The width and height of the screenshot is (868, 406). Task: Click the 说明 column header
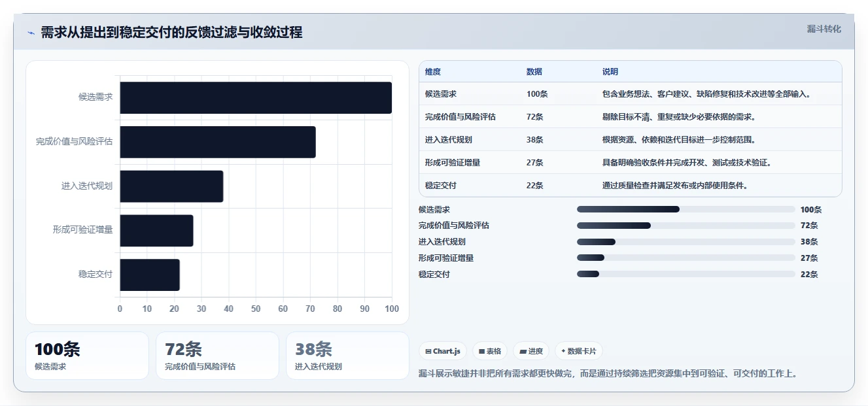tap(610, 72)
